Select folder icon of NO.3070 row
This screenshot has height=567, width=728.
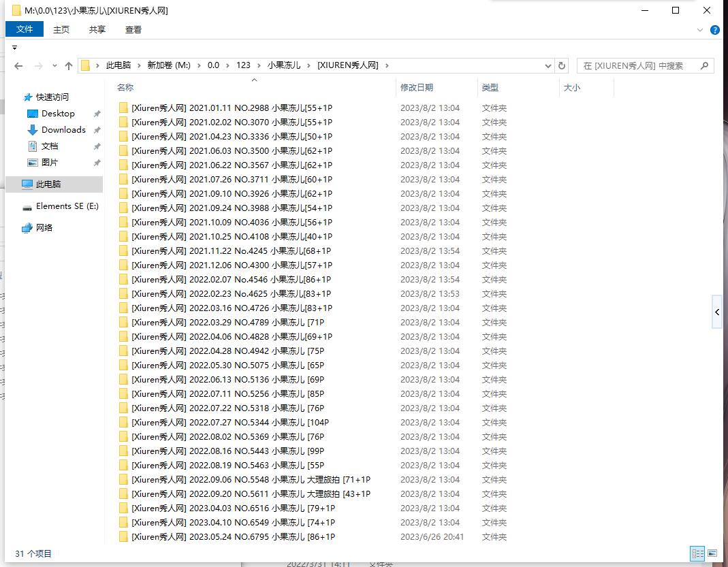pyautogui.click(x=123, y=123)
